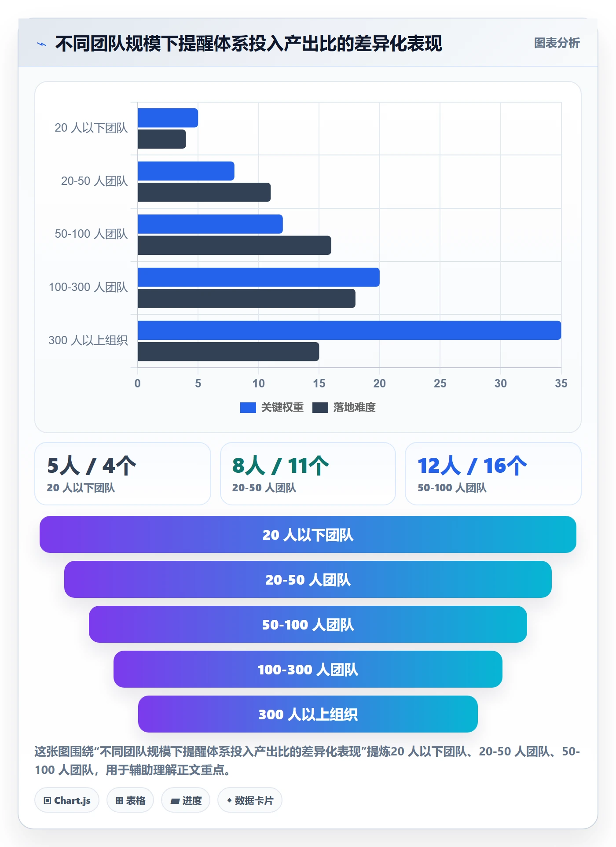
Task: Click the Chart.js tag chip
Action: coord(67,800)
